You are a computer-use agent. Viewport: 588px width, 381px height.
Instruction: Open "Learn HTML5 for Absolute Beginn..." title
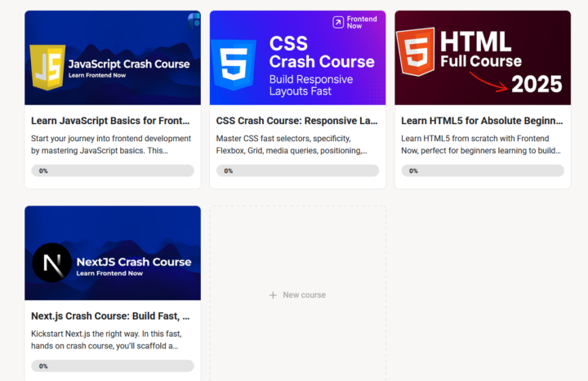[482, 121]
